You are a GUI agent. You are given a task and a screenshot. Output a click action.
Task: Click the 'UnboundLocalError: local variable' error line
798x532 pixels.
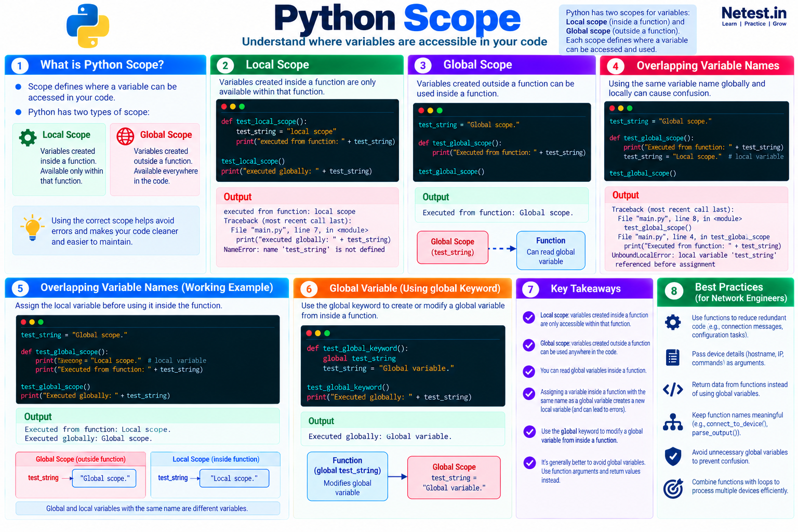[694, 255]
